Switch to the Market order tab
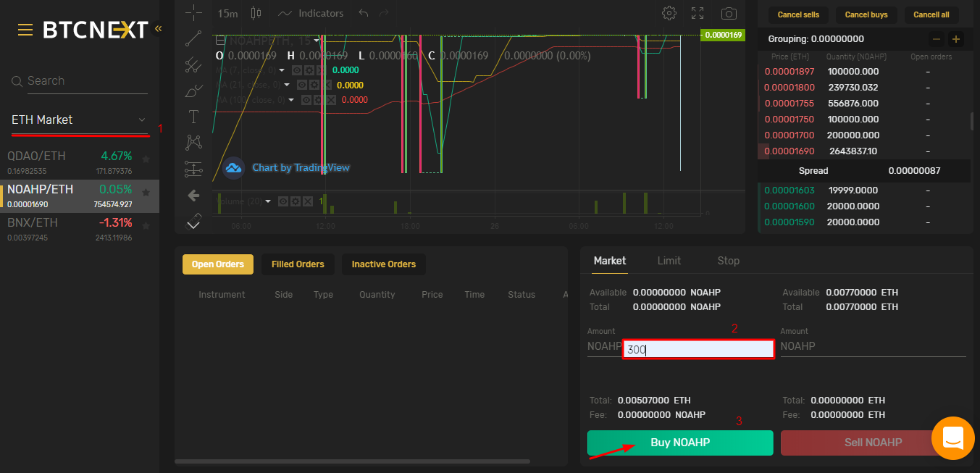This screenshot has width=980, height=473. pos(610,261)
